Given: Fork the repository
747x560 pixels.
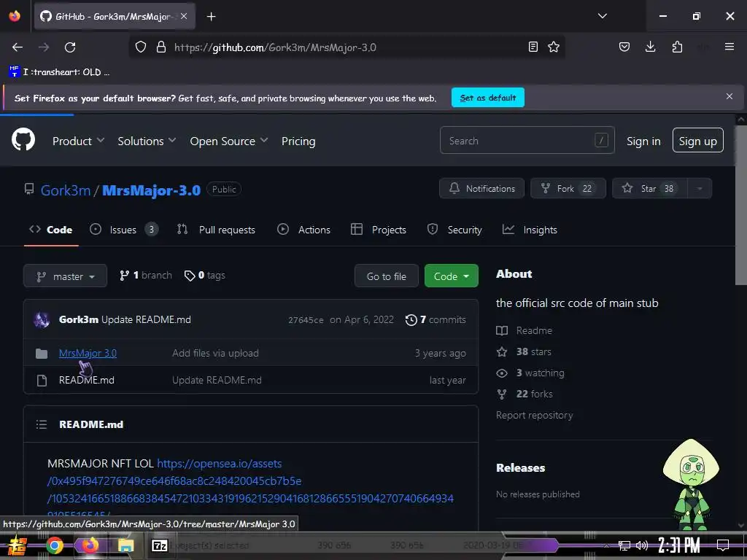Looking at the screenshot, I should click(568, 189).
